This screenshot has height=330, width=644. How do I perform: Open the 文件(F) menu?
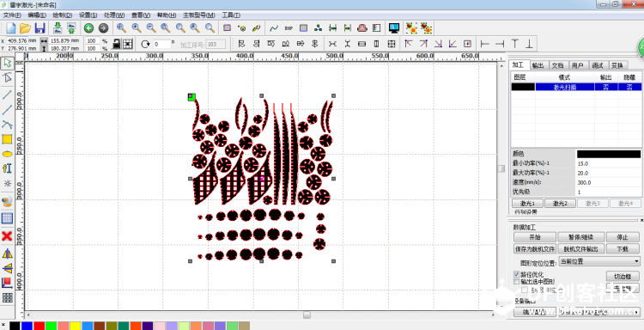[x=12, y=15]
